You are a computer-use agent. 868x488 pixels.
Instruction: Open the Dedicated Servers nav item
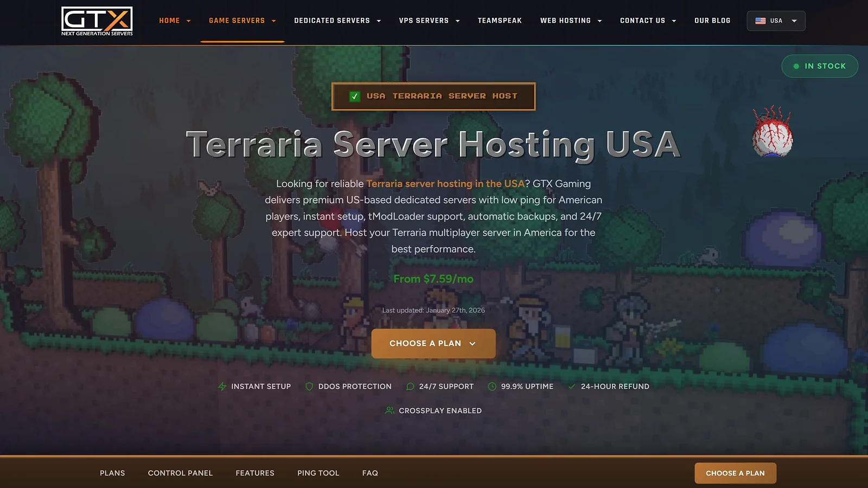(x=332, y=21)
